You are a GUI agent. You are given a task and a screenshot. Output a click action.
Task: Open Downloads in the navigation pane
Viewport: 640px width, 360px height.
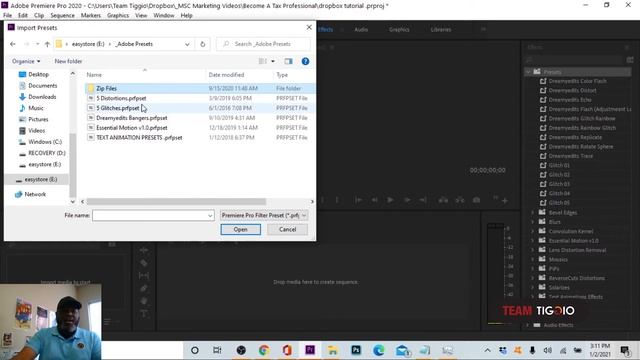coord(42,97)
